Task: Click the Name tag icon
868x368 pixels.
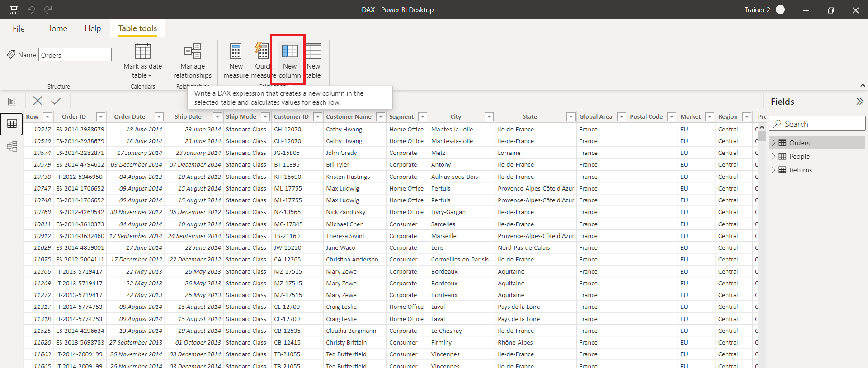Action: [11, 55]
